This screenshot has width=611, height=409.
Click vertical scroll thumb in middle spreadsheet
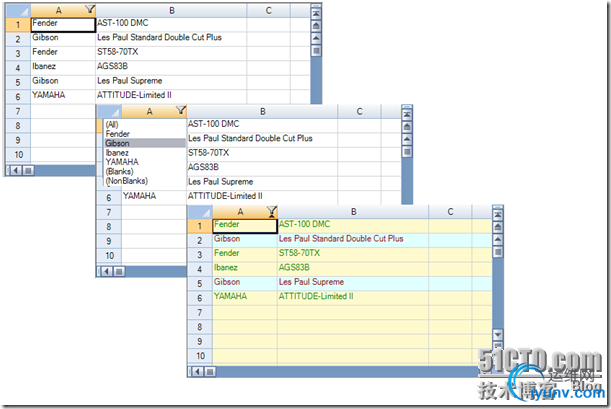click(407, 152)
